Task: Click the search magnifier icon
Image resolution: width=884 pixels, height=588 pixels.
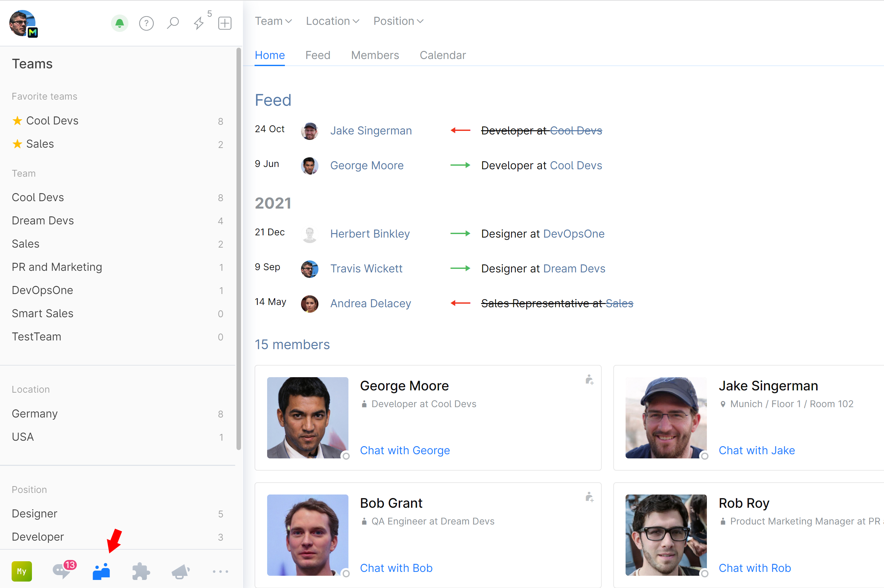Action: coord(173,23)
